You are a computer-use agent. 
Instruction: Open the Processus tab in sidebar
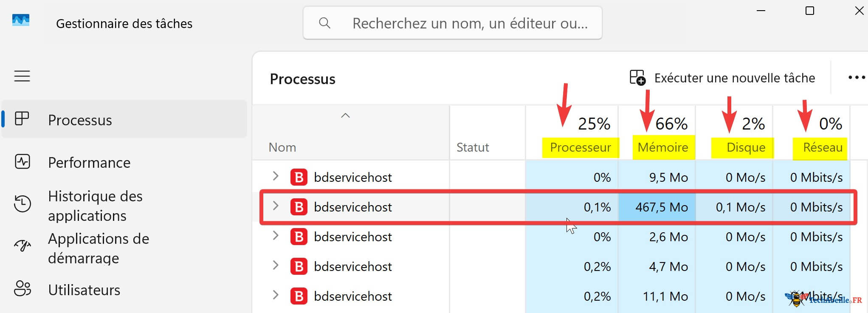click(x=124, y=119)
